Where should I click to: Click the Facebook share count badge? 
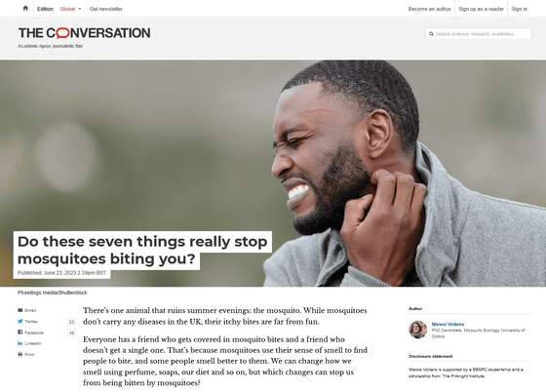click(x=71, y=333)
